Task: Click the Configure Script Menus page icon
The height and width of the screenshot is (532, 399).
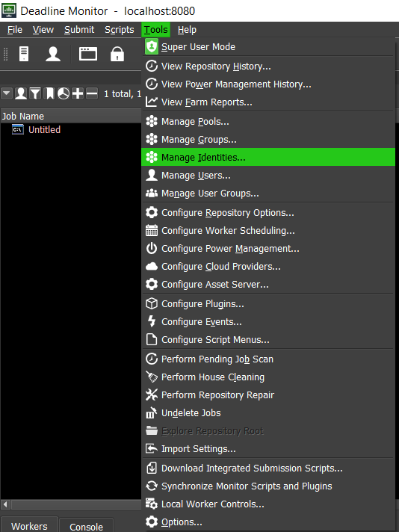Action: pos(152,340)
